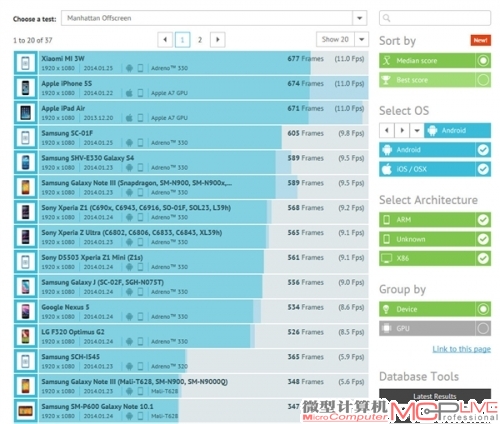Open Sony Xperia Z1 device thumbnail
The width and height of the screenshot is (500, 424).
tap(25, 212)
